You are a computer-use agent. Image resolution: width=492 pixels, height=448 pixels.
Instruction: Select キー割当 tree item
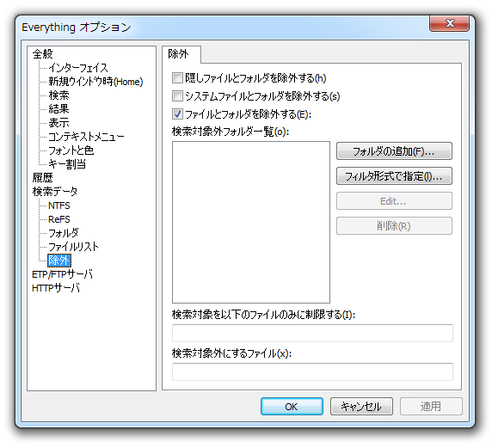pyautogui.click(x=67, y=163)
